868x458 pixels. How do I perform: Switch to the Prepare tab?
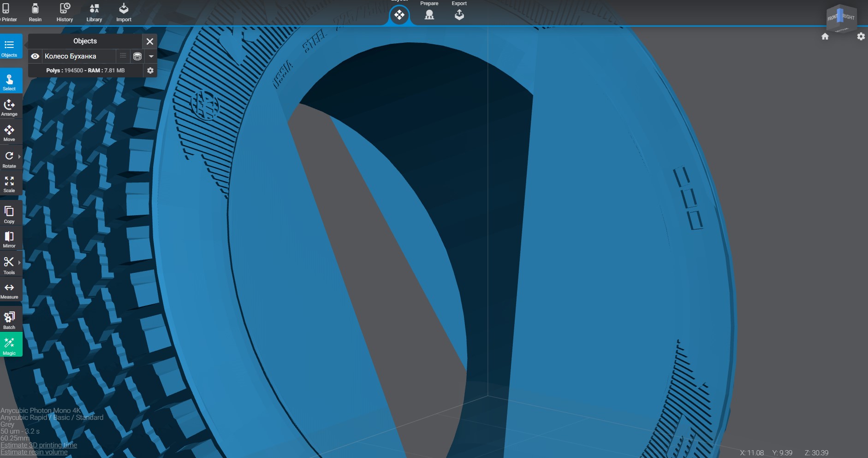click(x=429, y=11)
